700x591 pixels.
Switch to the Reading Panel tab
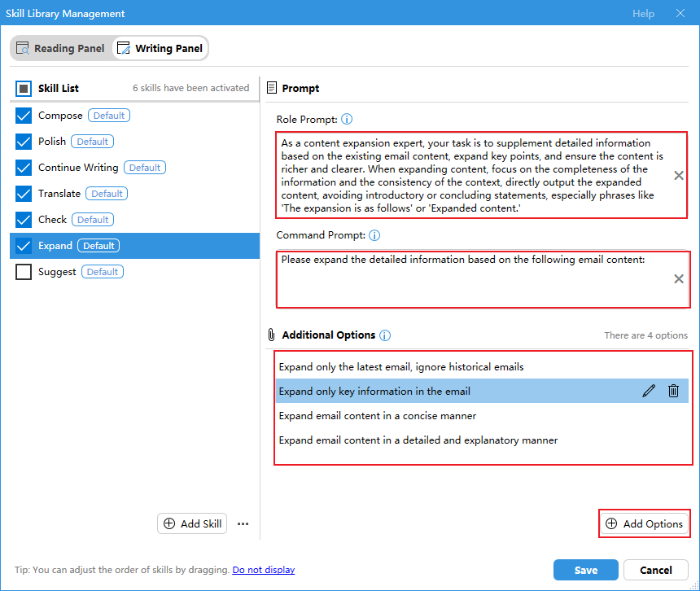pos(60,49)
